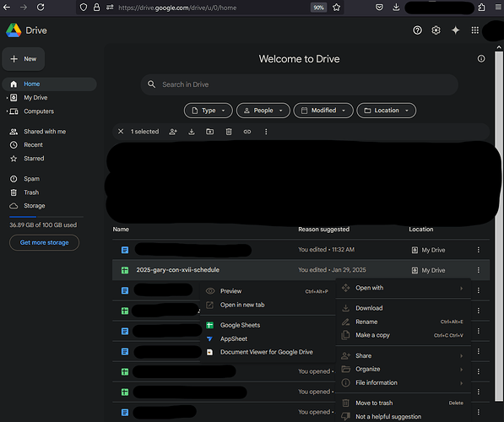The width and height of the screenshot is (504, 422).
Task: Open the Modified filter dropdown
Action: (323, 111)
